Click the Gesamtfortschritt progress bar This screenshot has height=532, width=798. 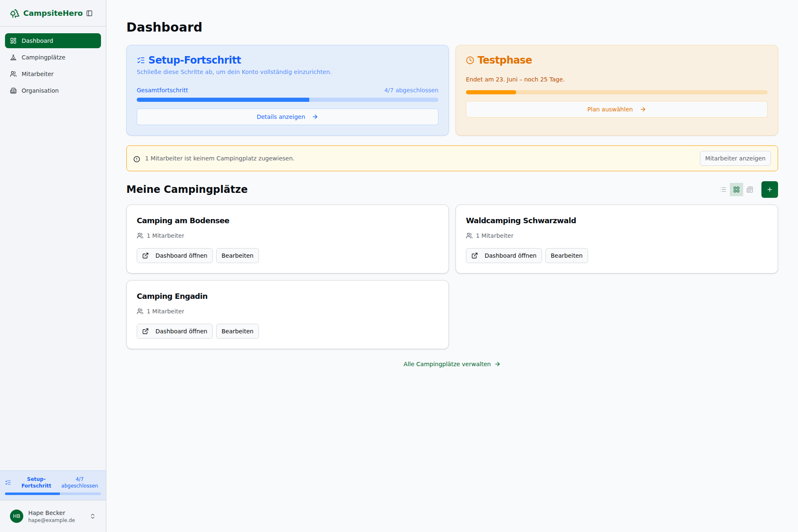pos(287,100)
